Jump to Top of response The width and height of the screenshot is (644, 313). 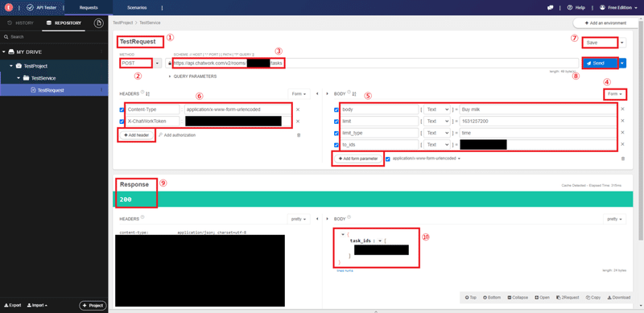point(471,298)
